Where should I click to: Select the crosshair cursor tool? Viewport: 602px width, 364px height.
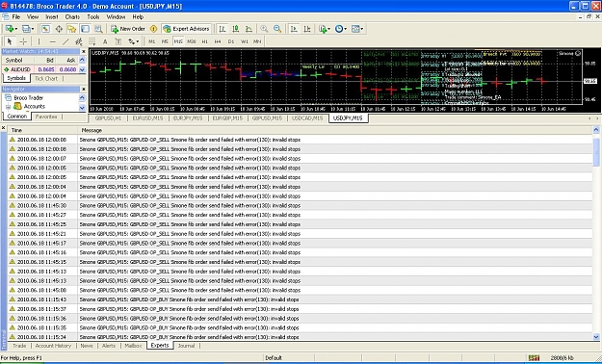pos(23,41)
